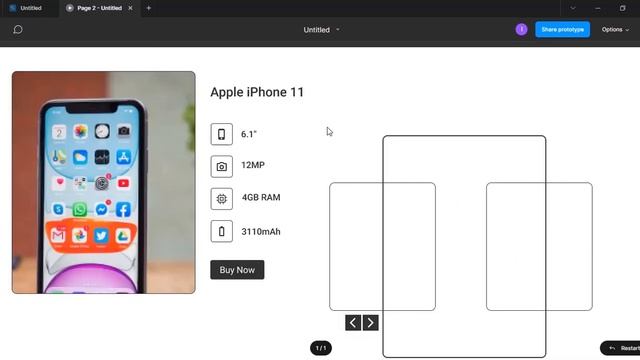Screen dimensions: 640x360
Task: Switch to the Page 2 - Untitled tab
Action: [99, 8]
